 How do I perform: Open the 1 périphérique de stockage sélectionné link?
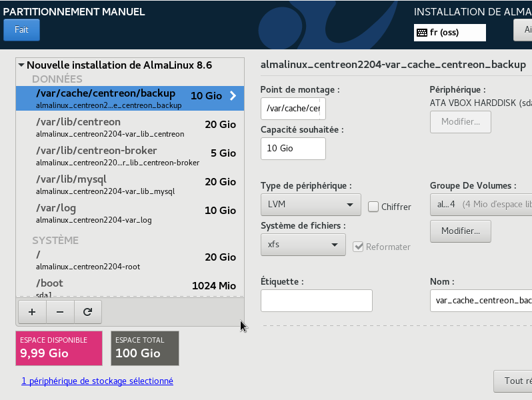[x=97, y=381]
